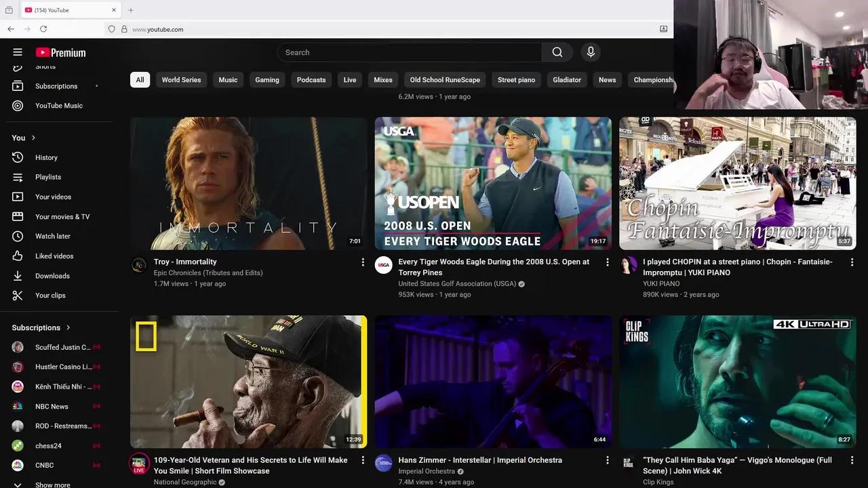This screenshot has height=488, width=868.
Task: Open Watch later in the sidebar
Action: pyautogui.click(x=52, y=236)
